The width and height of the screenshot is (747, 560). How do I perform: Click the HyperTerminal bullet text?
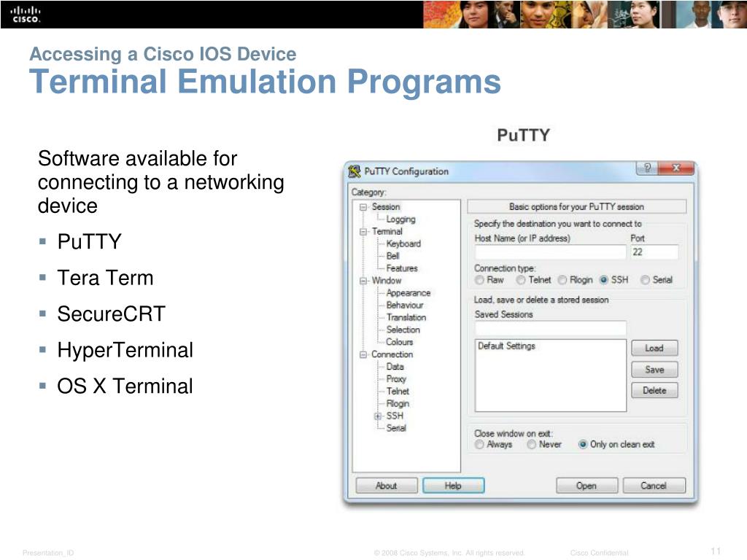click(x=125, y=350)
